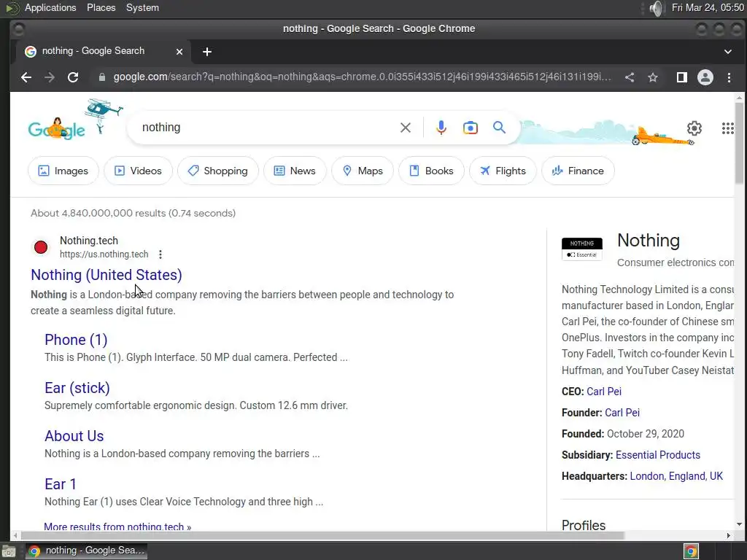Screen dimensions: 747x560
Task: Open the Google apps grid
Action: click(727, 128)
